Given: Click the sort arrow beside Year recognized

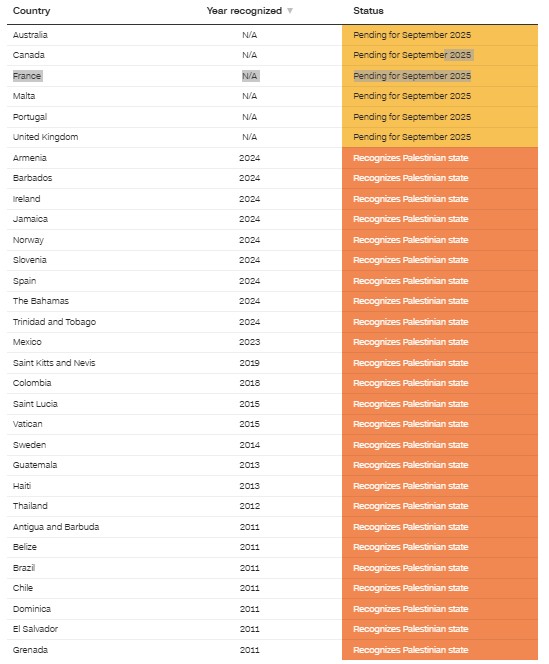Looking at the screenshot, I should click(290, 11).
